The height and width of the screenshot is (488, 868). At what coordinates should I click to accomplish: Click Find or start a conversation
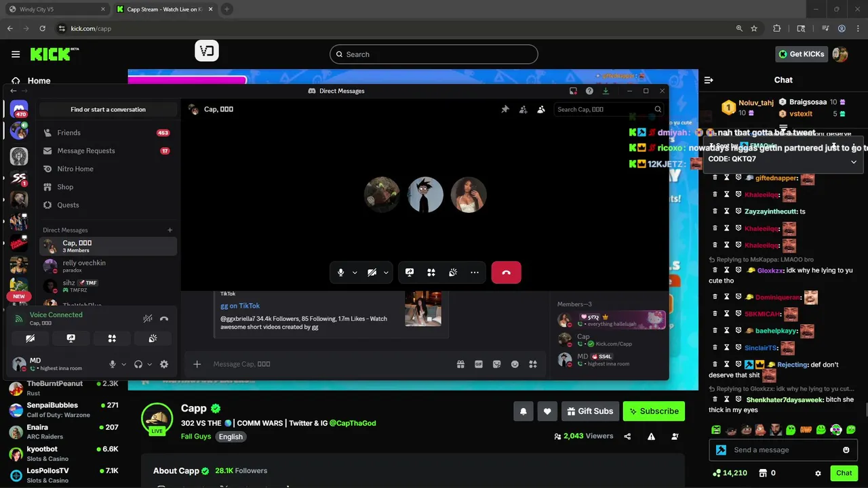(108, 109)
